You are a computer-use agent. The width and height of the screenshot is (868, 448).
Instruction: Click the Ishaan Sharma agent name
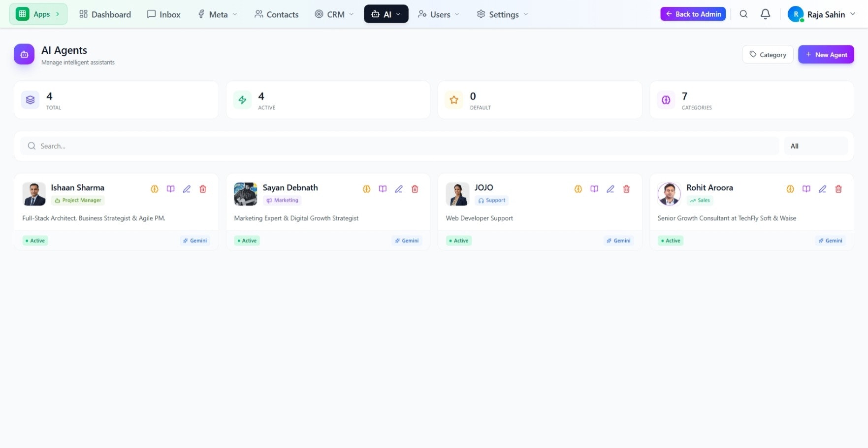coord(77,188)
